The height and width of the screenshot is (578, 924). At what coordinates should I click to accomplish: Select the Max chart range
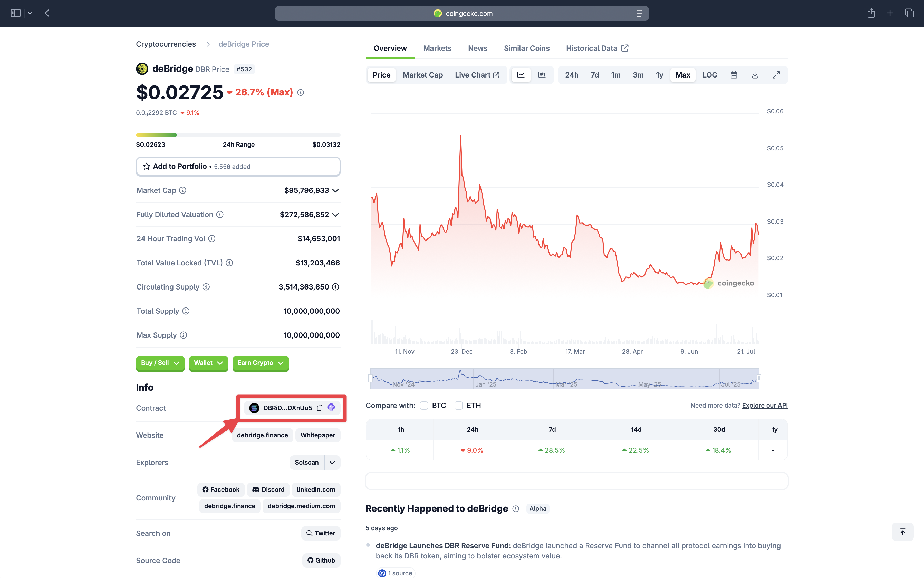coord(683,75)
